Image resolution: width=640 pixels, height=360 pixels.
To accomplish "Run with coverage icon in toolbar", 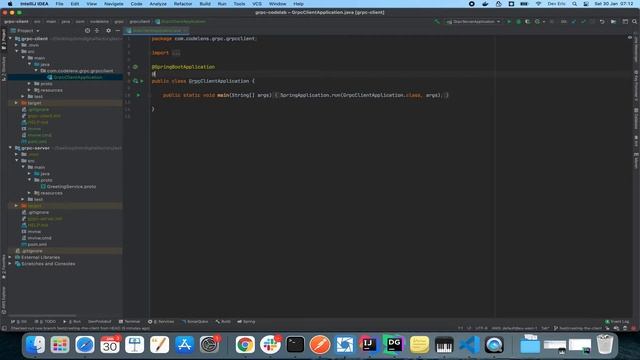I will [x=527, y=22].
